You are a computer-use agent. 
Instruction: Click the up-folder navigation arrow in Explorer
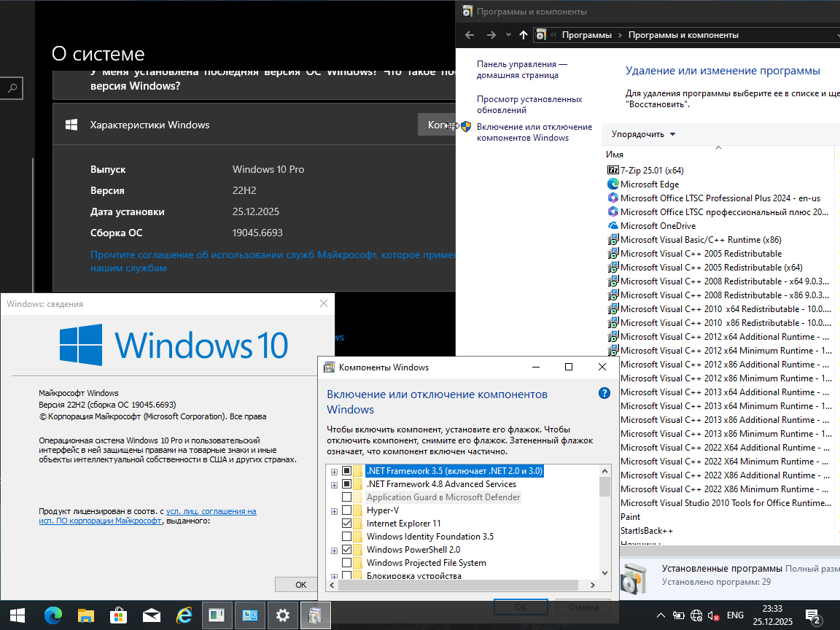pyautogui.click(x=522, y=34)
